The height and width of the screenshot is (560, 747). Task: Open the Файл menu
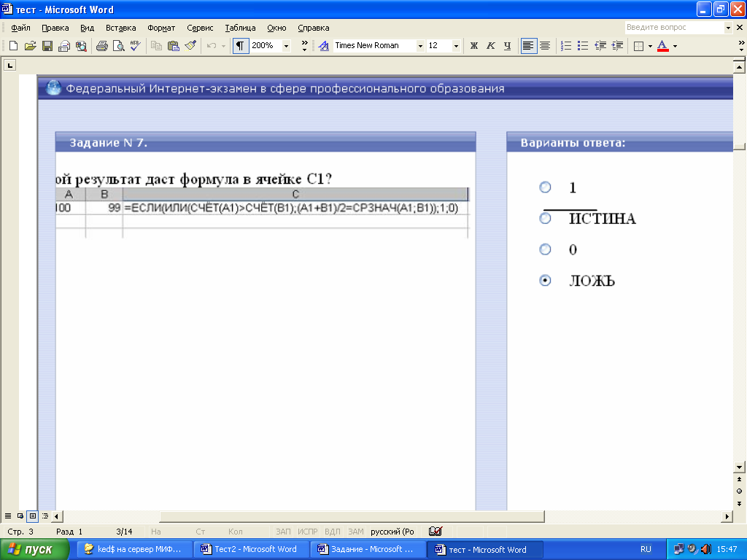tap(20, 28)
